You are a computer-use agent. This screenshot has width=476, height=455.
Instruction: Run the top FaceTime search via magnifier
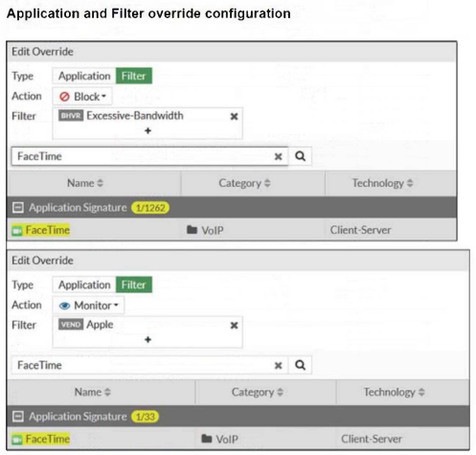[300, 156]
